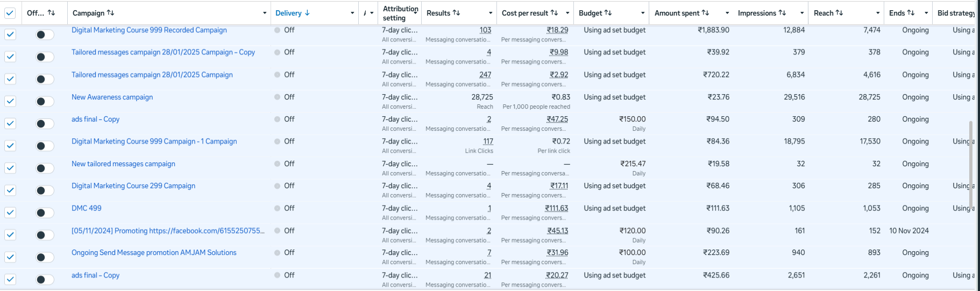Screen dimensions: 980x291
Task: Open the [05/11/2024] Promoting facebook.com campaign
Action: [x=168, y=231]
